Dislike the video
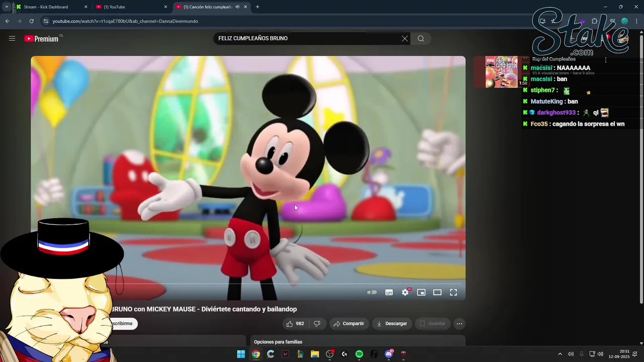Screen dimensions: 644x362 (317, 324)
